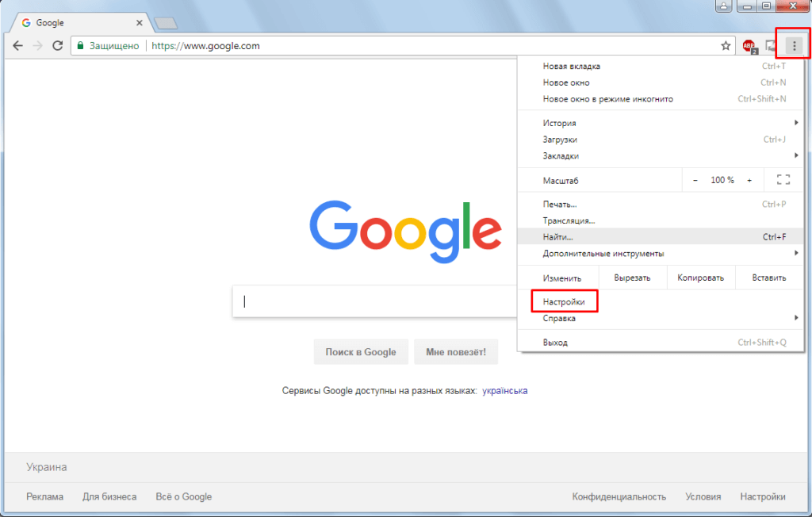Screen dimensions: 812x517
Task: Click the user profile icon in title bar
Action: click(x=723, y=6)
